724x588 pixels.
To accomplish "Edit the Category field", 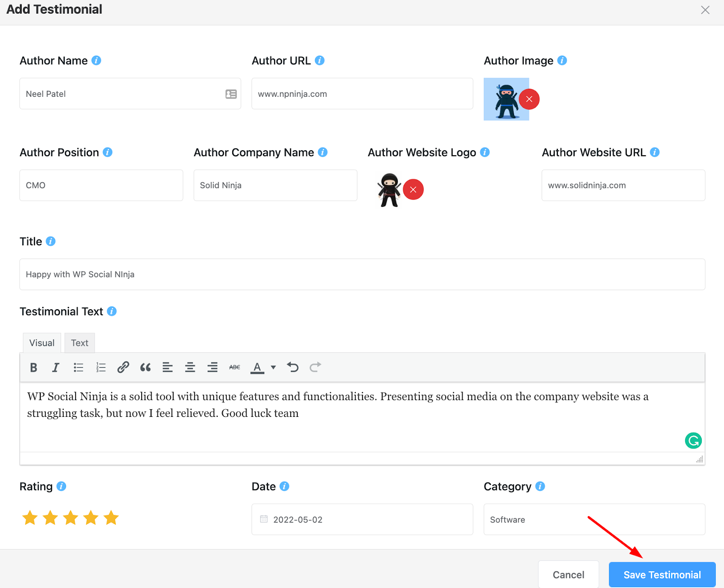I will tap(595, 519).
